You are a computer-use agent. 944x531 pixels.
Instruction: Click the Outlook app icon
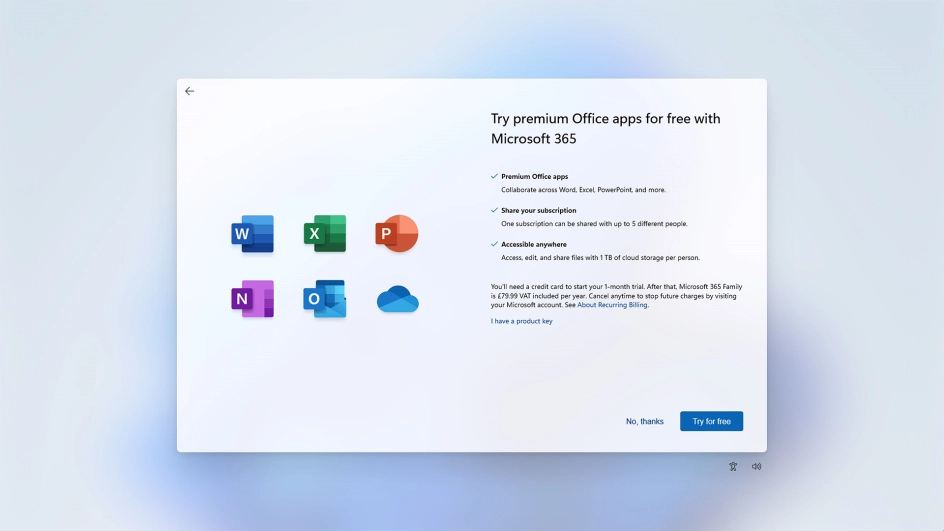click(324, 299)
